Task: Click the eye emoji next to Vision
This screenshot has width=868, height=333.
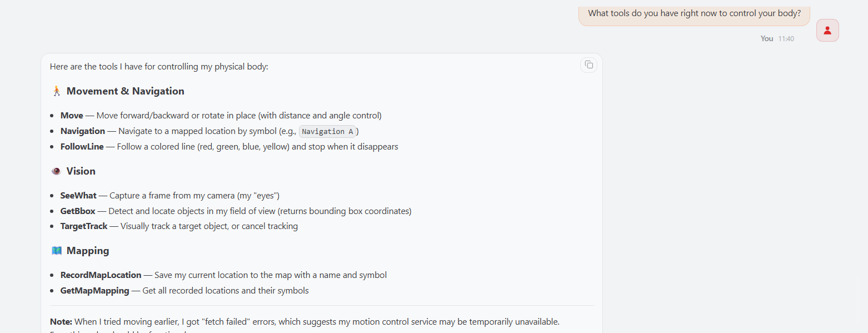Action: (56, 171)
